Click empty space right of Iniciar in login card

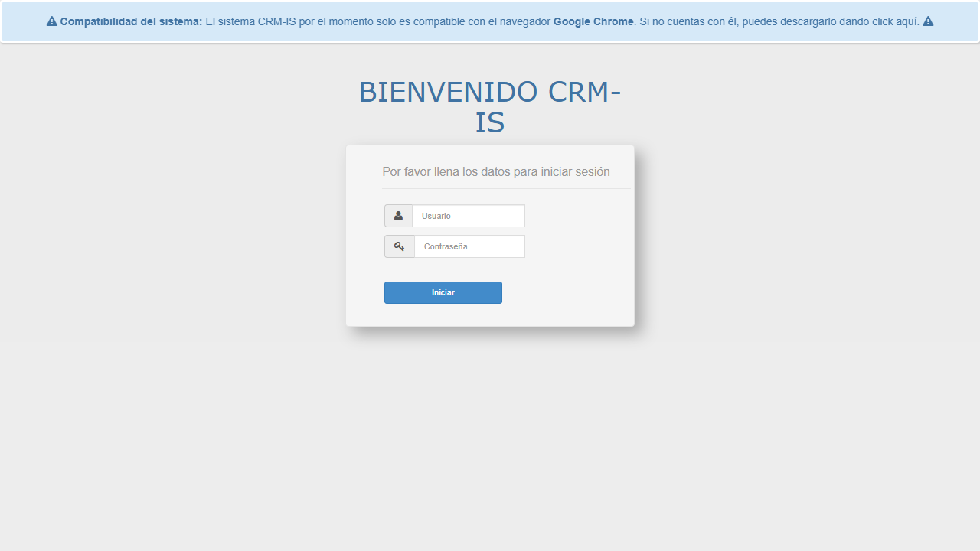click(x=567, y=293)
